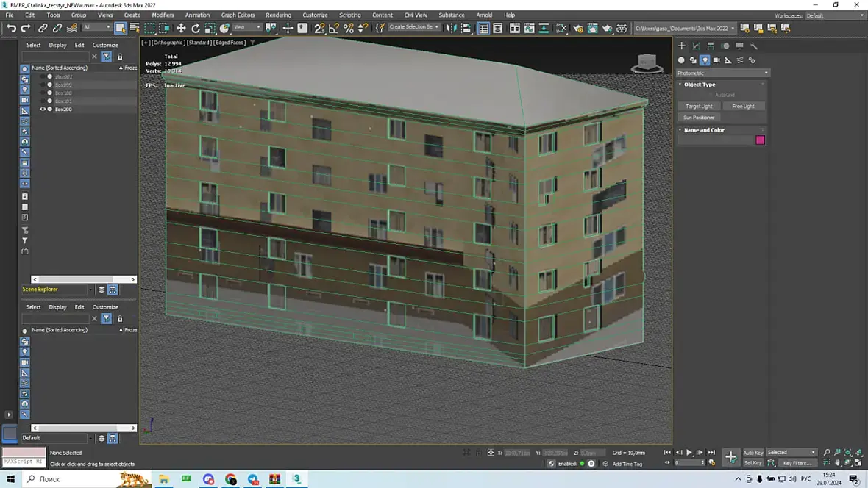The width and height of the screenshot is (868, 488).
Task: Toggle the Scene Explorer lock icon
Action: pos(120,57)
